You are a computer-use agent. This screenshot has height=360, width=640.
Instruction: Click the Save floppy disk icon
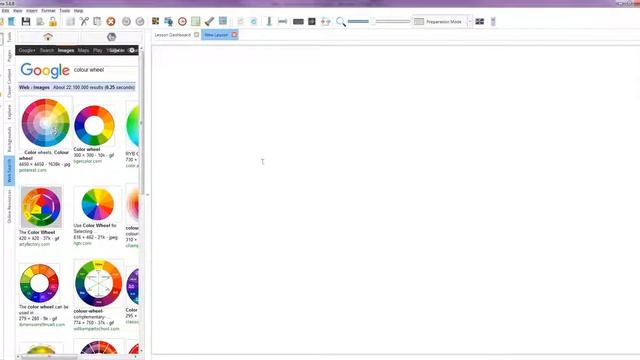click(26, 21)
